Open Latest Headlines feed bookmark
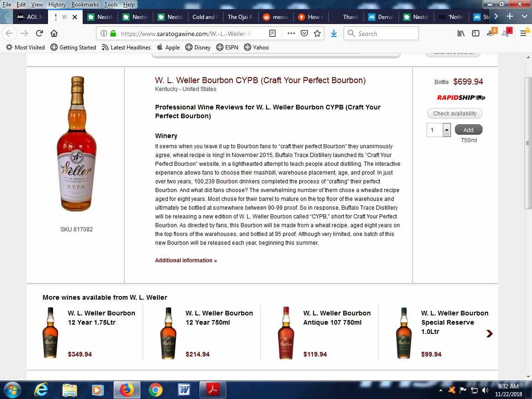Screen dimensions: 532x399 (x=126, y=47)
